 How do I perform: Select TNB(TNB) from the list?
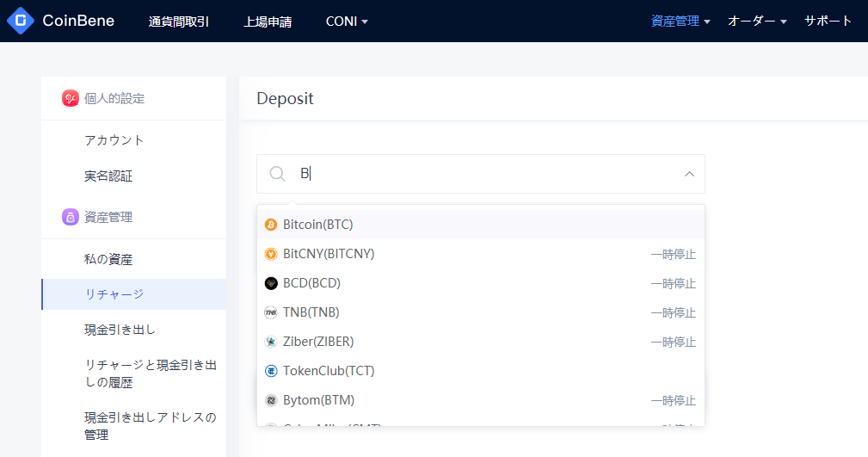[481, 312]
